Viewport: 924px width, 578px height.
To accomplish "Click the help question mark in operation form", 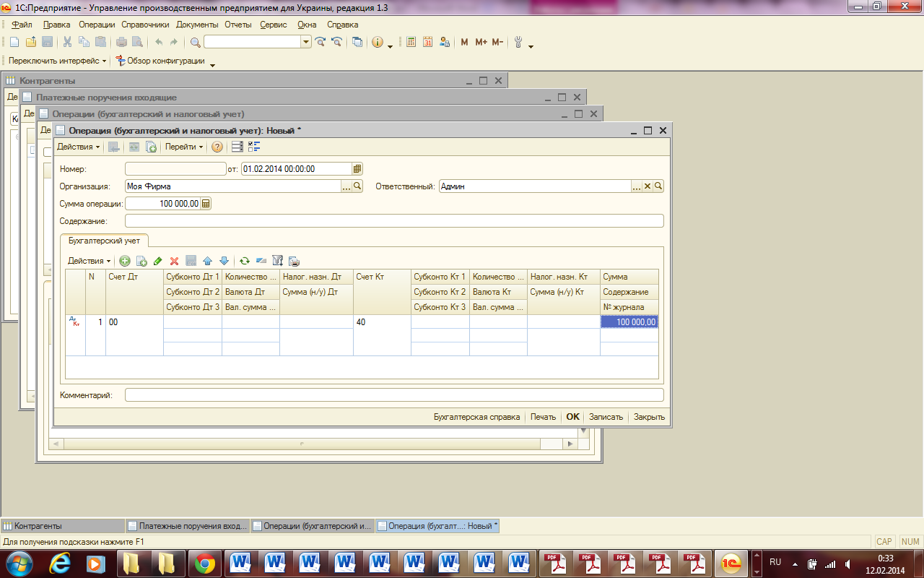I will tap(217, 147).
